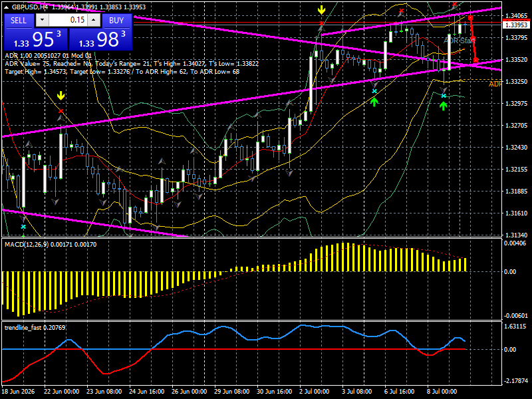This screenshot has height=399, width=532.
Task: Click the SELL button
Action: point(19,21)
